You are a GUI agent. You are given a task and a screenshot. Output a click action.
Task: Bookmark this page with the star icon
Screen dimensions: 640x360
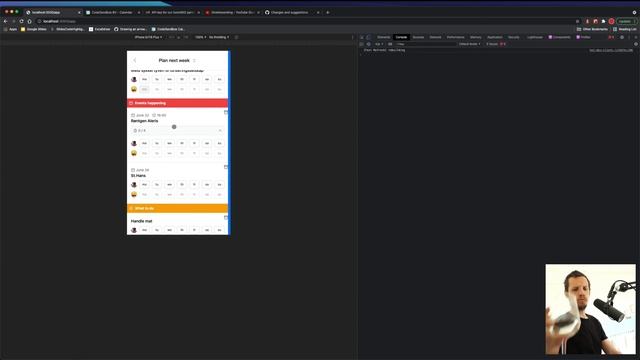(577, 21)
